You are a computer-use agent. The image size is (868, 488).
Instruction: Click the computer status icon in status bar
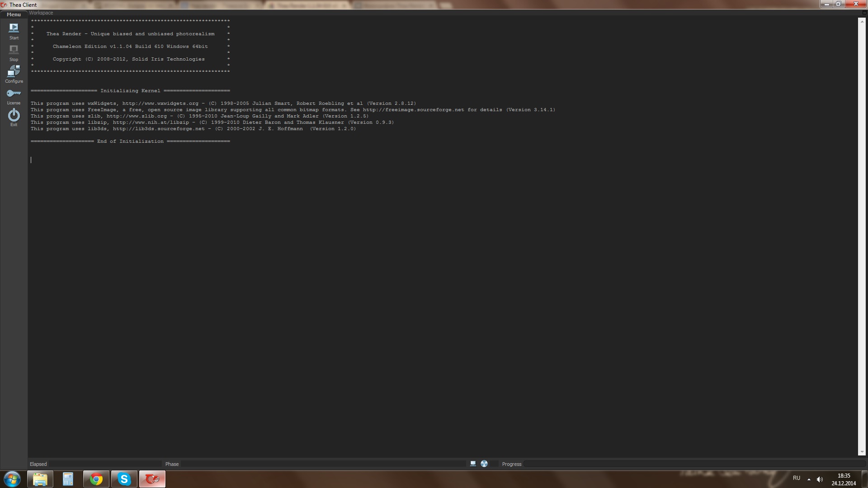[473, 464]
